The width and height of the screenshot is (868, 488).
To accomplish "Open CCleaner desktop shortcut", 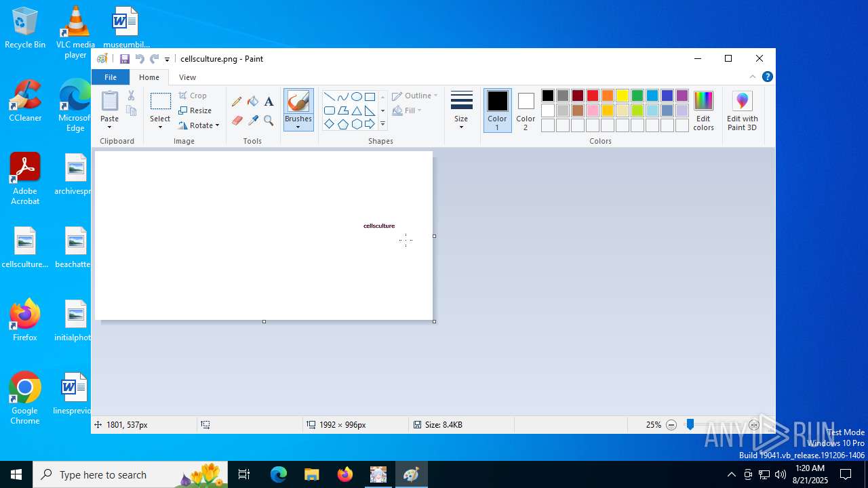I will pos(25,101).
